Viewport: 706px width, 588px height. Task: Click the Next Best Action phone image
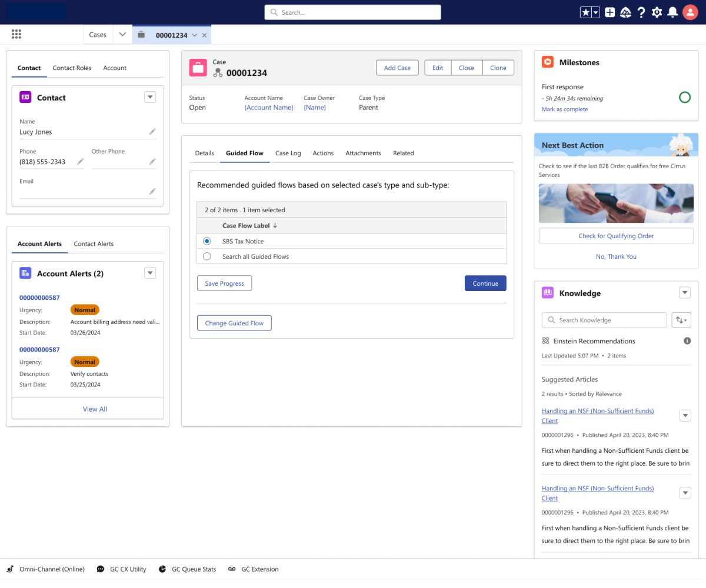(616, 203)
